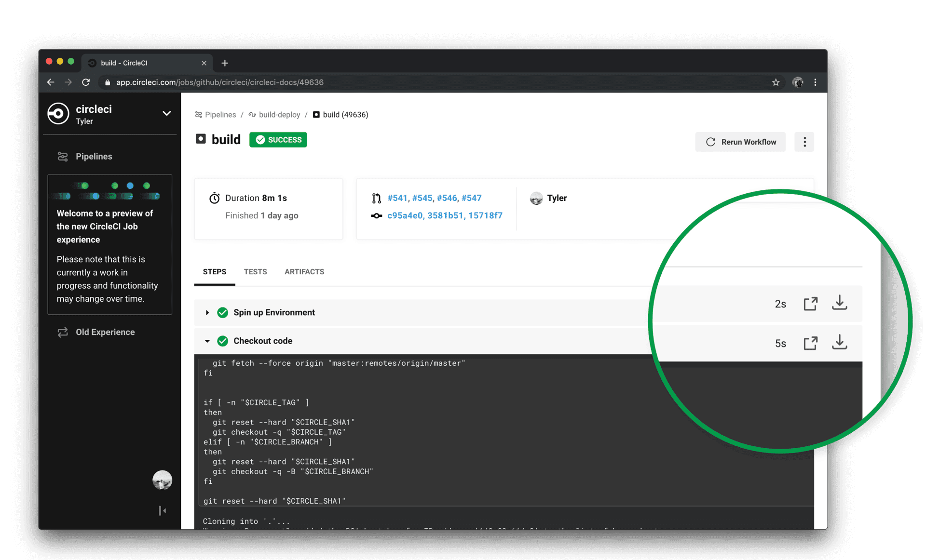Expand the circleci organization dropdown chevron

[x=166, y=114]
